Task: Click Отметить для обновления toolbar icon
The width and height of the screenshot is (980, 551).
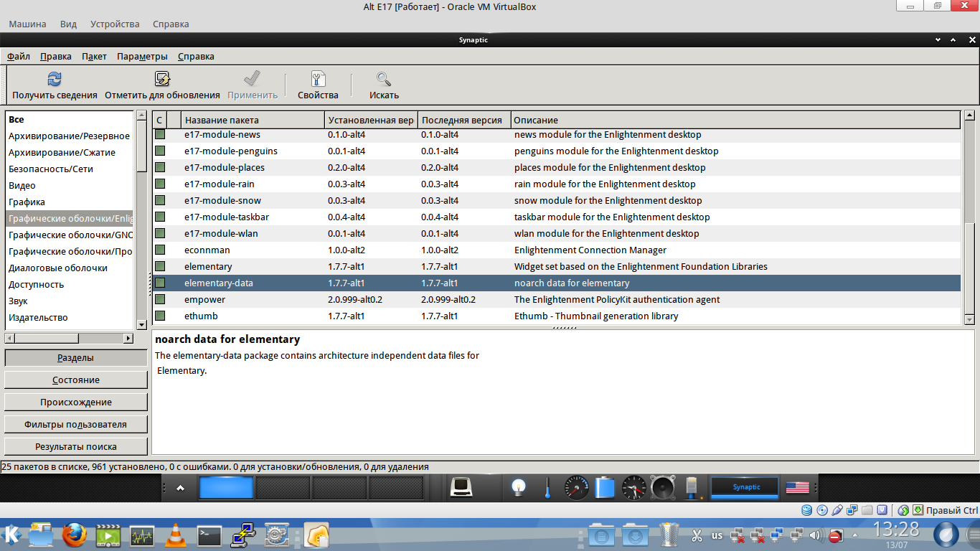Action: pyautogui.click(x=162, y=79)
